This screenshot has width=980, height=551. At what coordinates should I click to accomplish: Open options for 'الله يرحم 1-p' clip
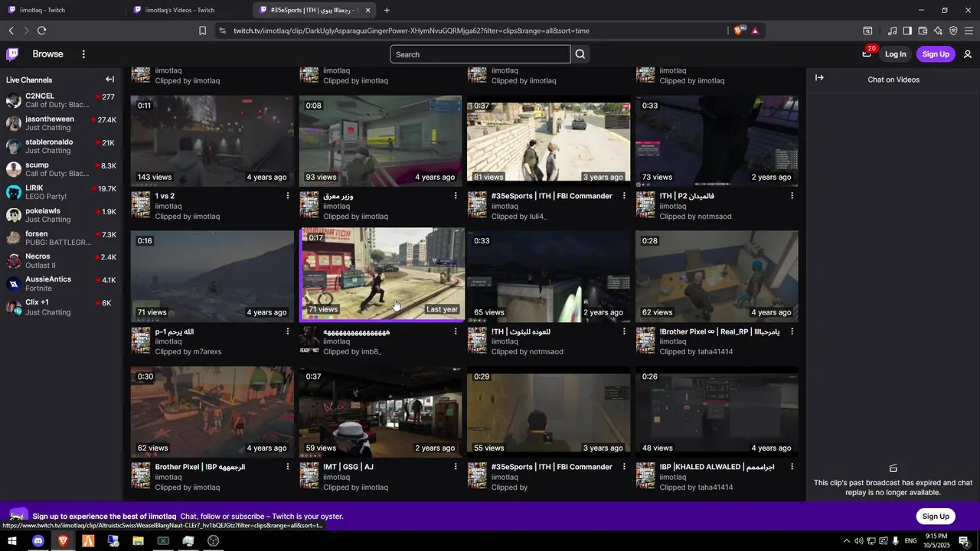(288, 331)
